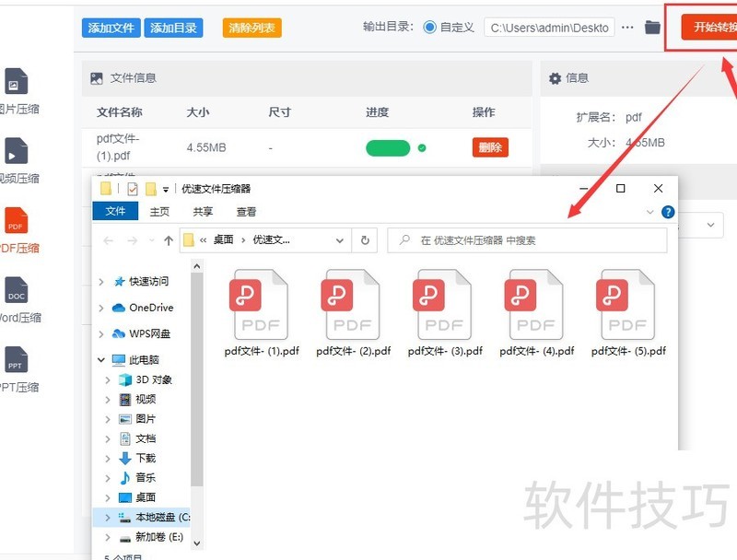Click the refresh icon in Explorer navigation

[x=365, y=239]
